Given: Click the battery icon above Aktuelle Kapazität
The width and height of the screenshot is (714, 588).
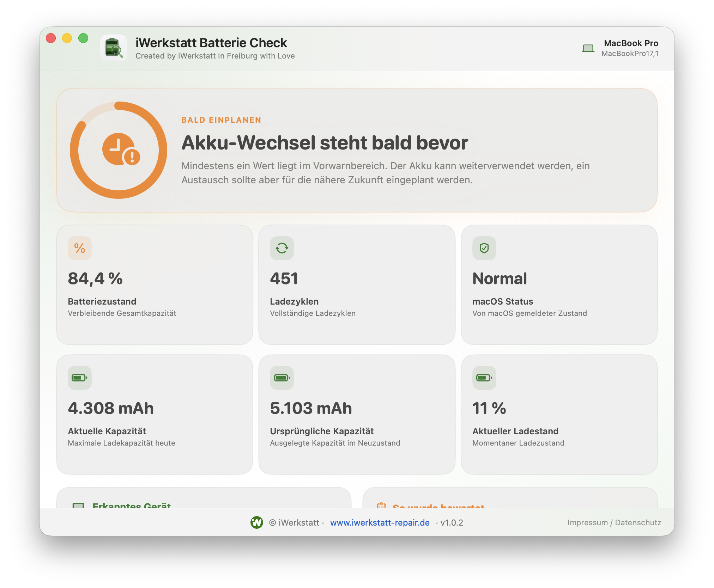Looking at the screenshot, I should point(80,378).
